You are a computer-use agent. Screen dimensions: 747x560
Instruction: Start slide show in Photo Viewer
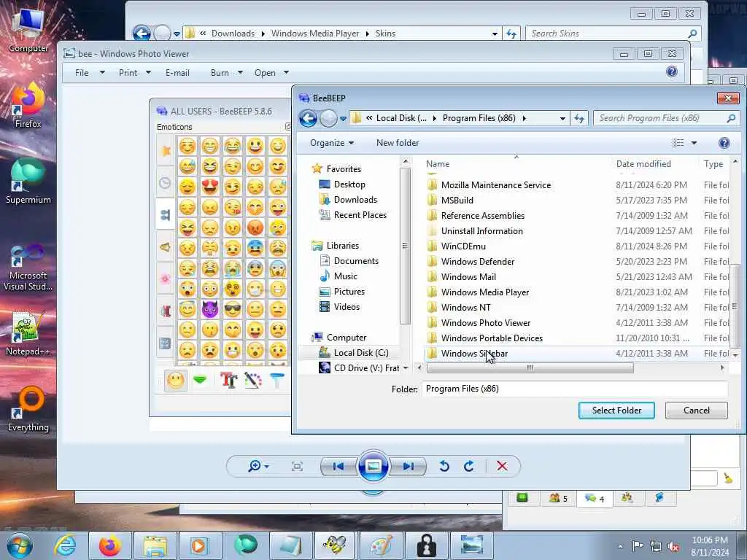click(x=373, y=466)
